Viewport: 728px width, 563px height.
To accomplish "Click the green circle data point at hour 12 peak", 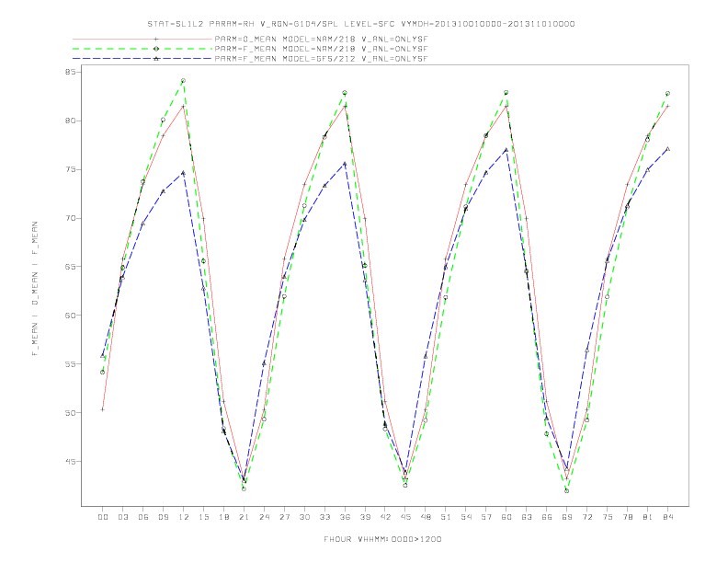I will pos(184,81).
